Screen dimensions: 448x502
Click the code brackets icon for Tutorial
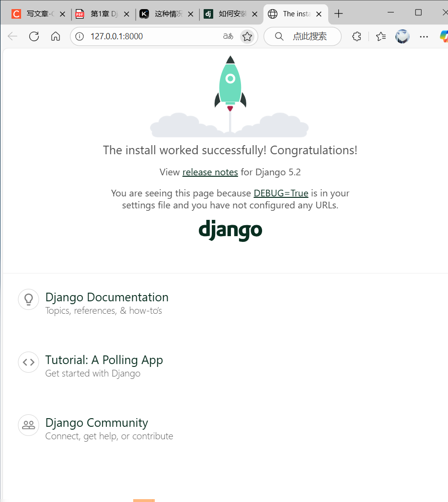click(x=28, y=362)
